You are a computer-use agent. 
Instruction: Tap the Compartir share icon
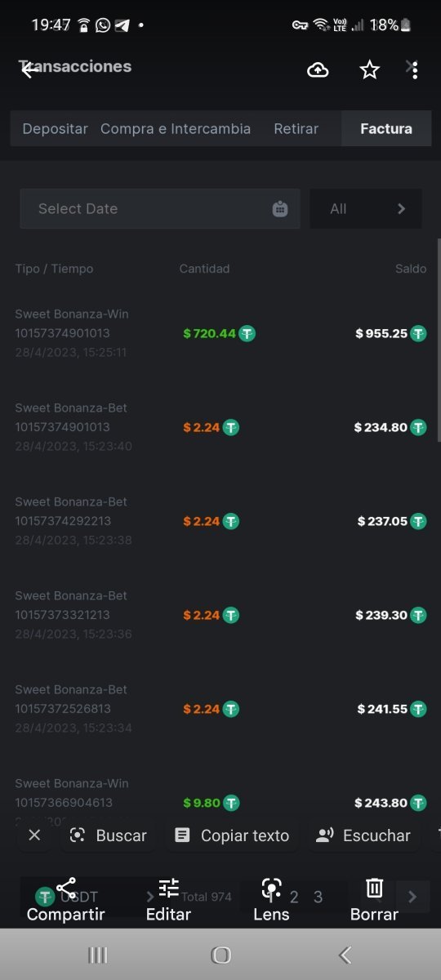click(66, 888)
